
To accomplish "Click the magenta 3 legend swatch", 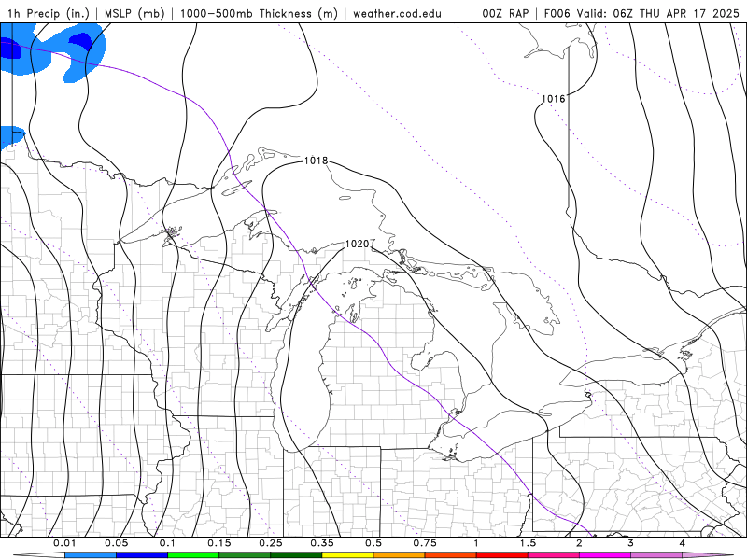I will [x=605, y=555].
